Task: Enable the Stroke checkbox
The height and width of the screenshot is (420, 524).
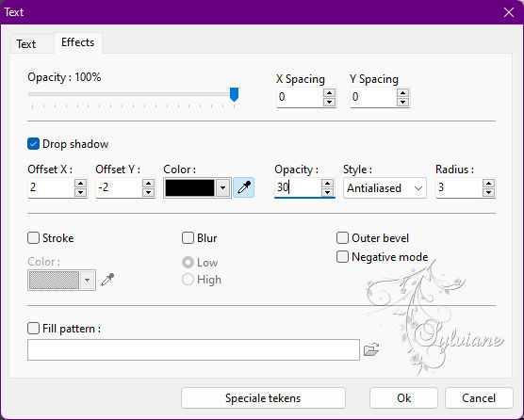Action: [33, 238]
